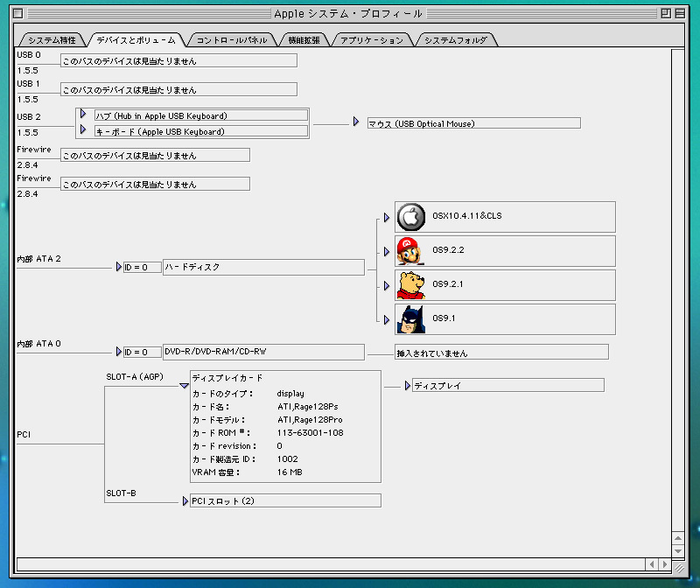Click the Batman icon for OS9.1 volume
This screenshot has width=700, height=588.
(x=410, y=319)
